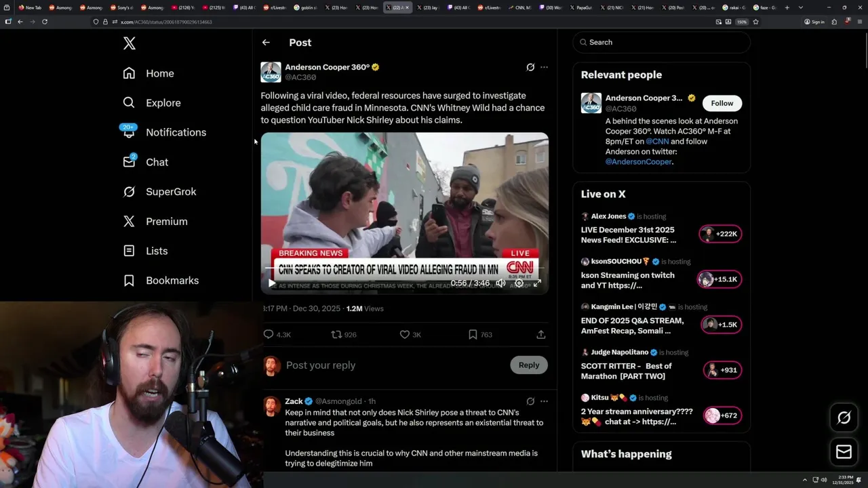The height and width of the screenshot is (488, 868).
Task: Open @CNN mention link
Action: 657,141
